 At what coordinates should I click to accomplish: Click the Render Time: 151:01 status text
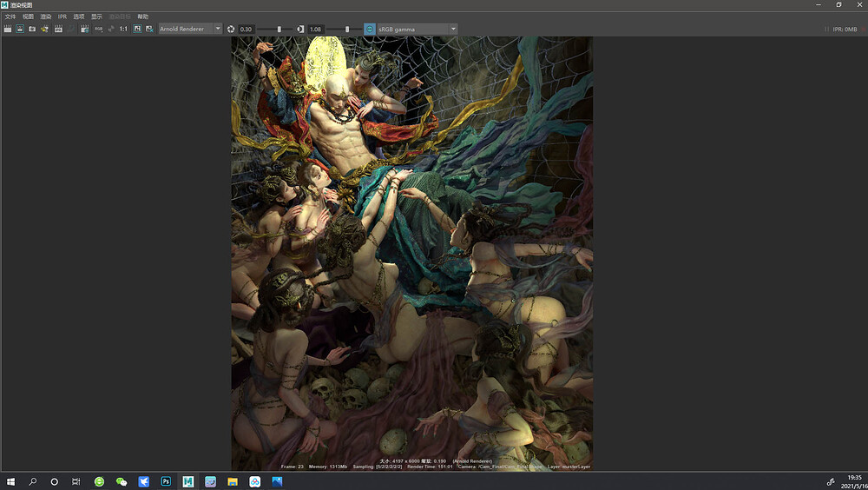point(431,467)
